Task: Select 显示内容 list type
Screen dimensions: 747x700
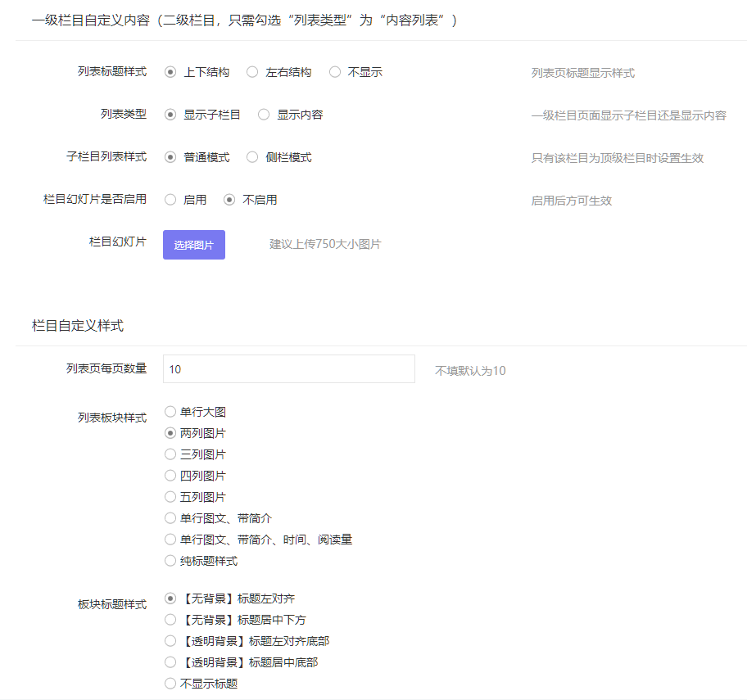Action: pos(264,115)
